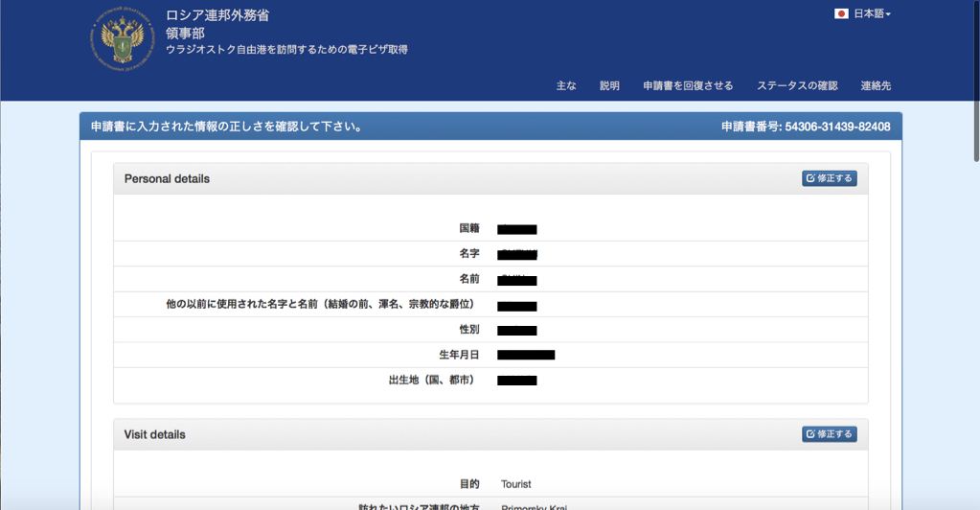Click the 申請書番号 application number text
The height and width of the screenshot is (510, 980).
[806, 127]
